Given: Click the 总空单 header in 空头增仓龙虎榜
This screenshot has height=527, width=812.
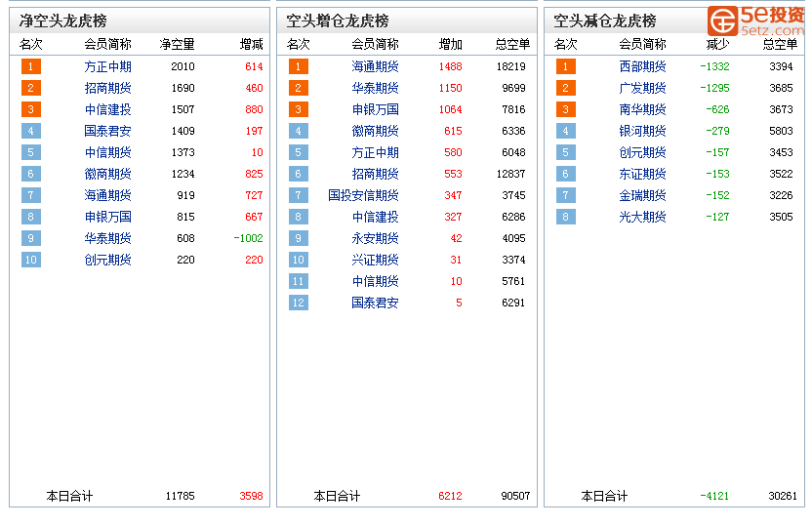Looking at the screenshot, I should click(512, 45).
